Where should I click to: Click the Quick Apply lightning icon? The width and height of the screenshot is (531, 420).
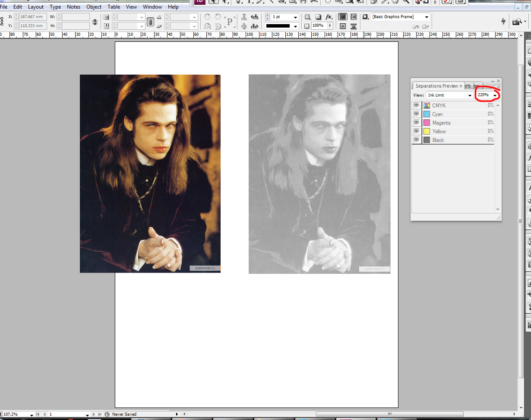[503, 21]
